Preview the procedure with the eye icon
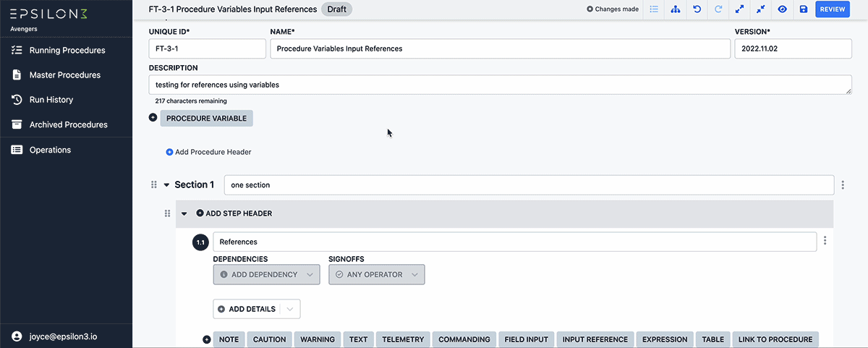This screenshot has height=348, width=868. 782,9
